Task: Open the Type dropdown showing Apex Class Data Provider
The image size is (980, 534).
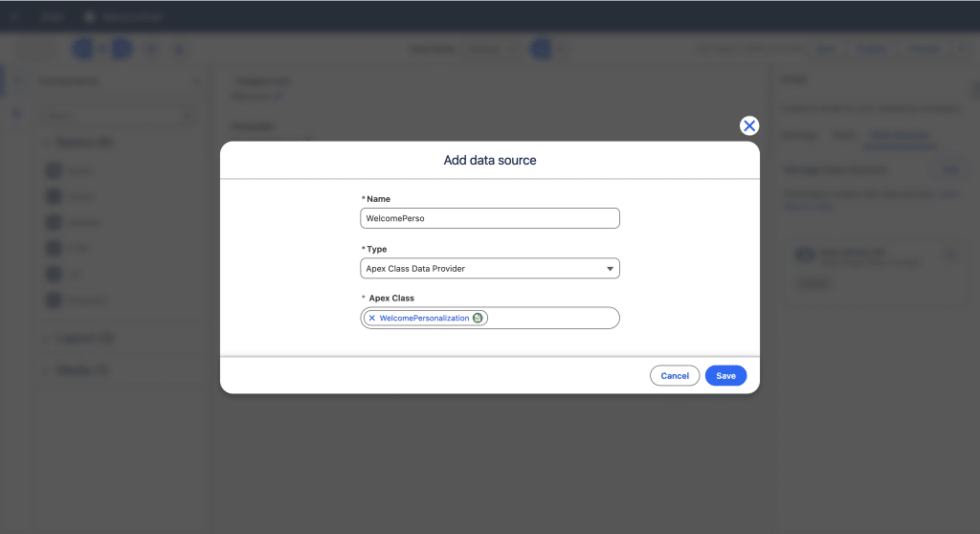Action: 490,269
